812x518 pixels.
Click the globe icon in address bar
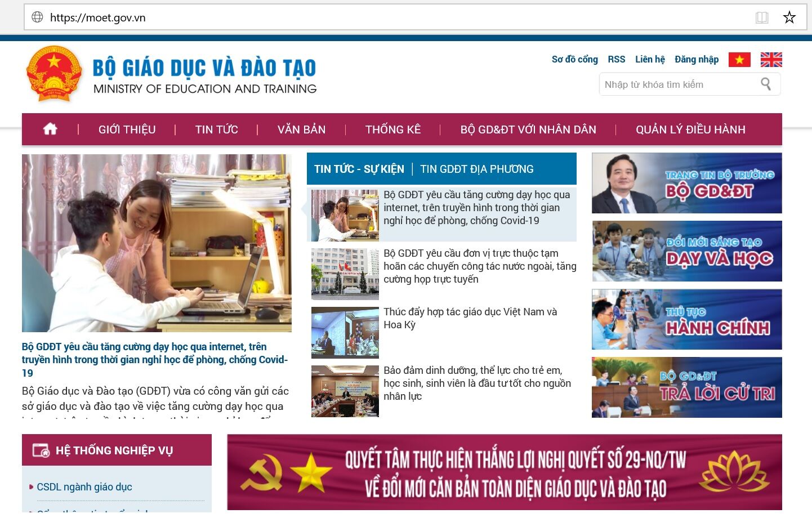pyautogui.click(x=37, y=17)
